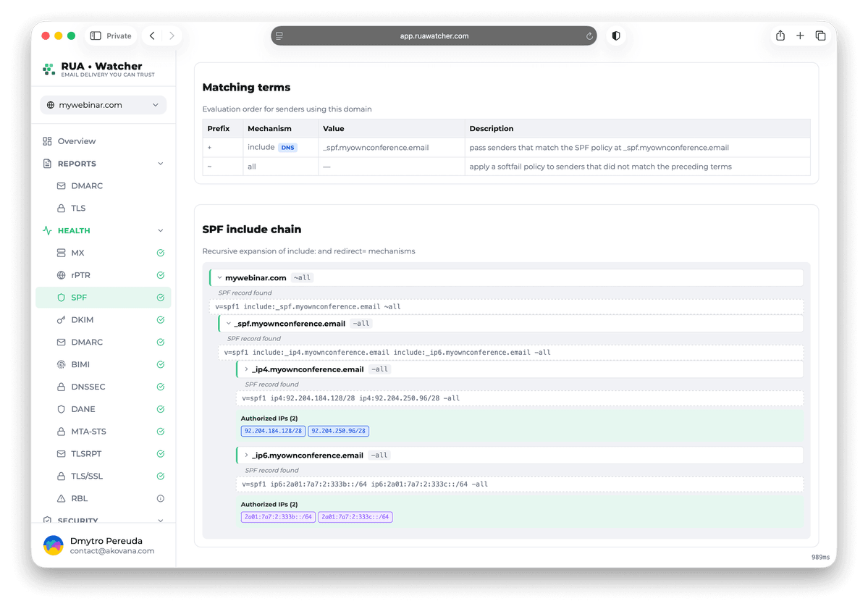868x609 pixels.
Task: Click the rPTR status check icon
Action: click(x=161, y=275)
